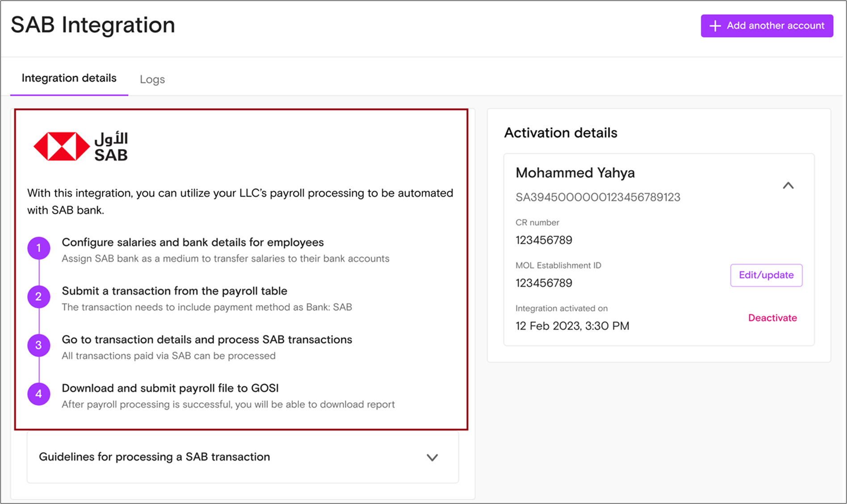Image resolution: width=847 pixels, height=504 pixels.
Task: Select the Integration details tab
Action: [69, 78]
